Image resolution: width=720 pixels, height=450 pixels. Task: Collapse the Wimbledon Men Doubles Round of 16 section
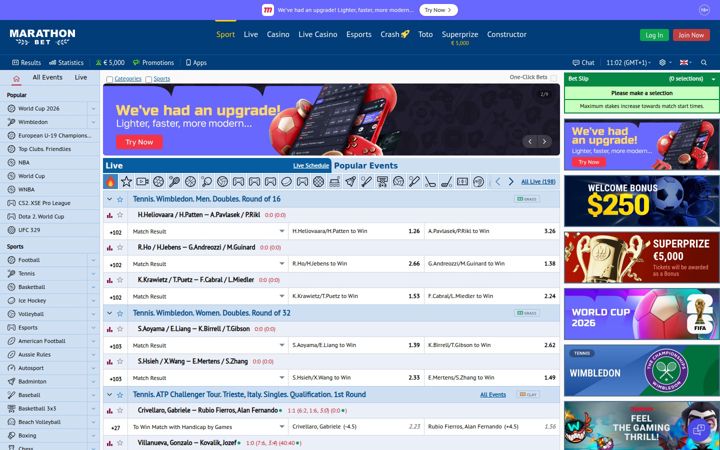tap(109, 199)
